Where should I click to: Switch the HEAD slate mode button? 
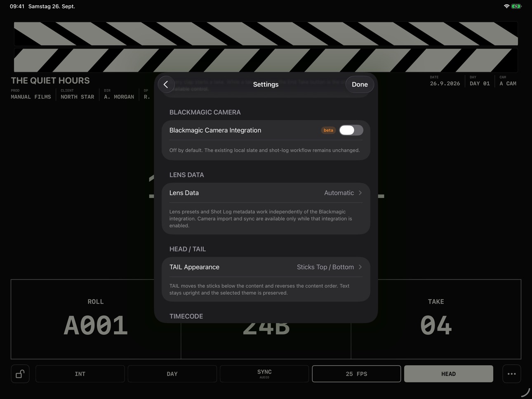(449, 374)
